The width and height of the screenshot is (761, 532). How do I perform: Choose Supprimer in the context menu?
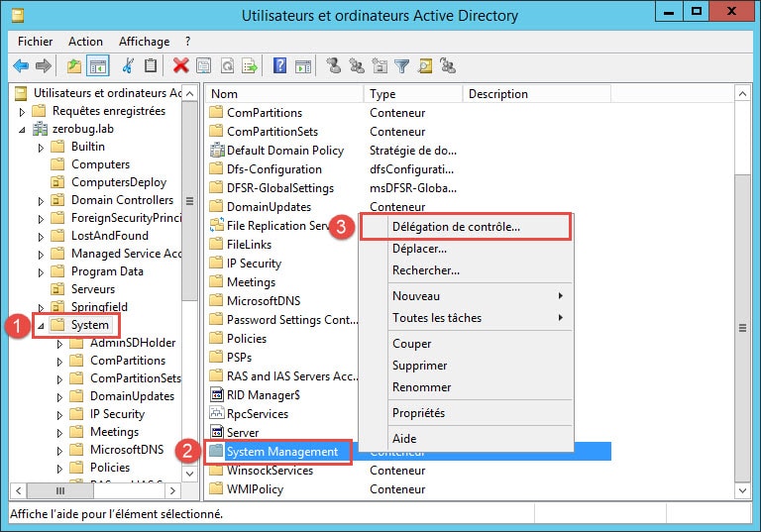[x=466, y=366]
